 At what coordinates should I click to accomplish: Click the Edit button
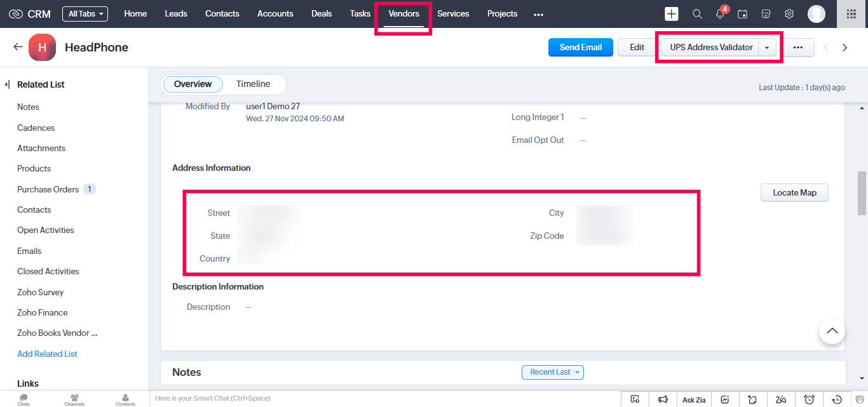pos(637,47)
